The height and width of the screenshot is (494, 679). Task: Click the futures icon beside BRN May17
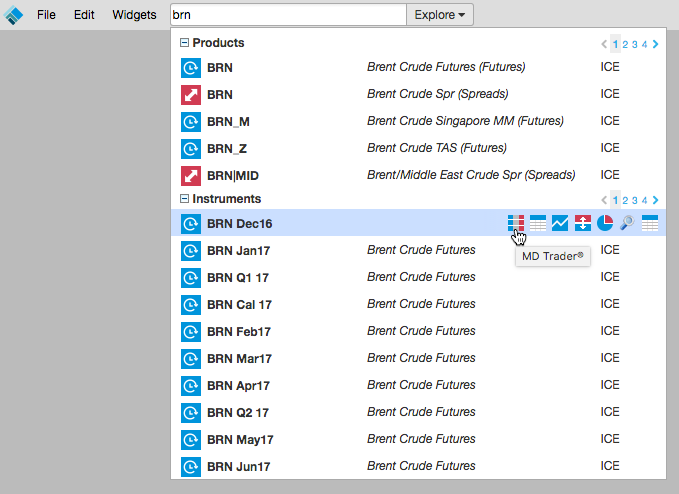tap(191, 440)
